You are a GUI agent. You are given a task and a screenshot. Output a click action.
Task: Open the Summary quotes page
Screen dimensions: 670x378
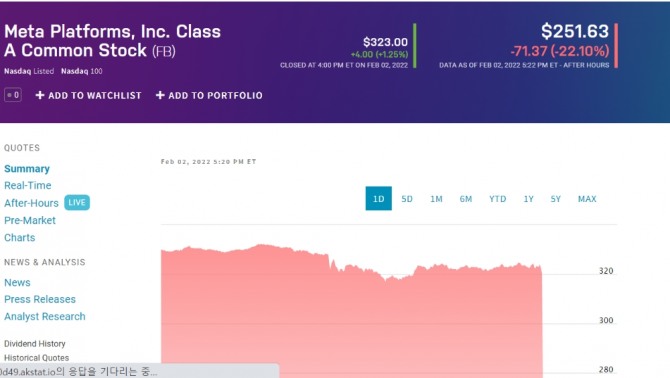(x=27, y=169)
